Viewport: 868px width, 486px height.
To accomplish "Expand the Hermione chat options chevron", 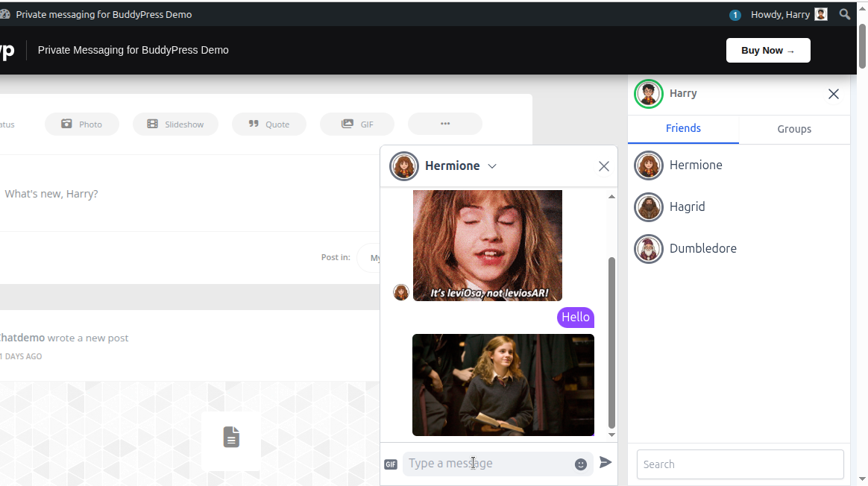I will click(492, 166).
